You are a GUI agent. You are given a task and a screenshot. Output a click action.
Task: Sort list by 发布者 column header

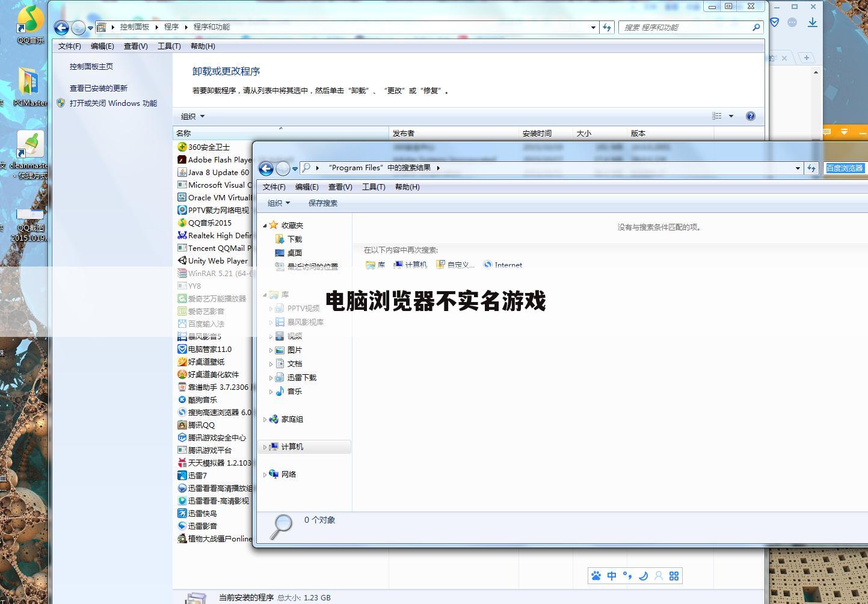454,133
